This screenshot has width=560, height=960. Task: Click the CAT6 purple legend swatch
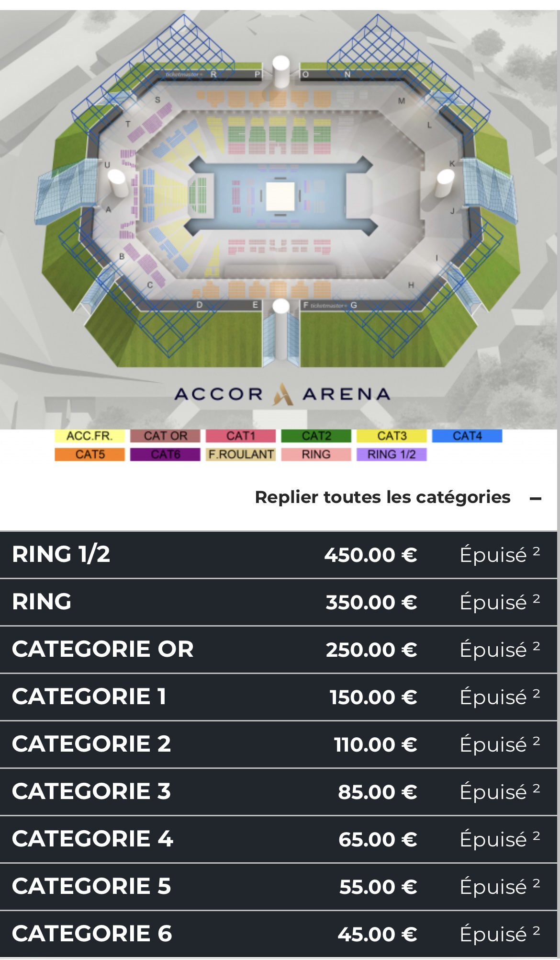click(165, 454)
